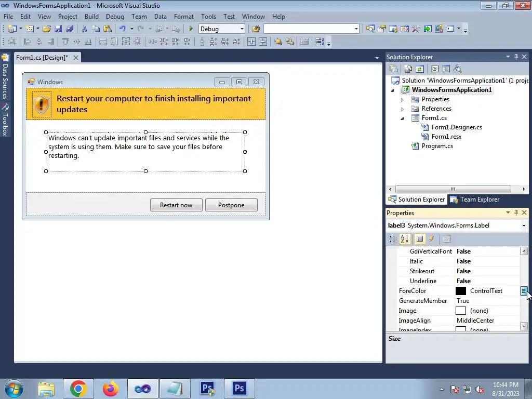Click the Image property preview swatch
This screenshot has width=532, height=399.
pos(460,311)
